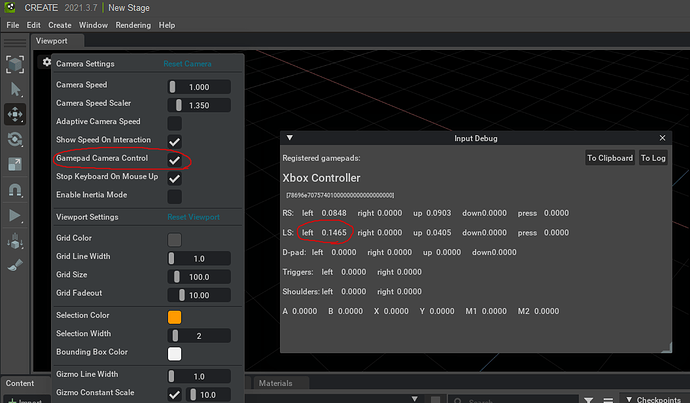
Task: Select the viewport cube camera tool
Action: (15, 64)
